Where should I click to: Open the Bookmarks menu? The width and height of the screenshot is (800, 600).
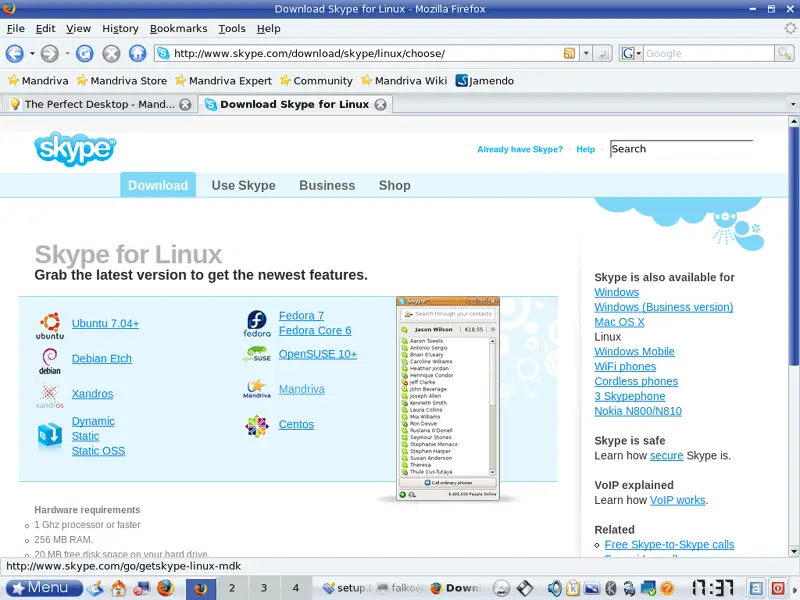pyautogui.click(x=178, y=29)
